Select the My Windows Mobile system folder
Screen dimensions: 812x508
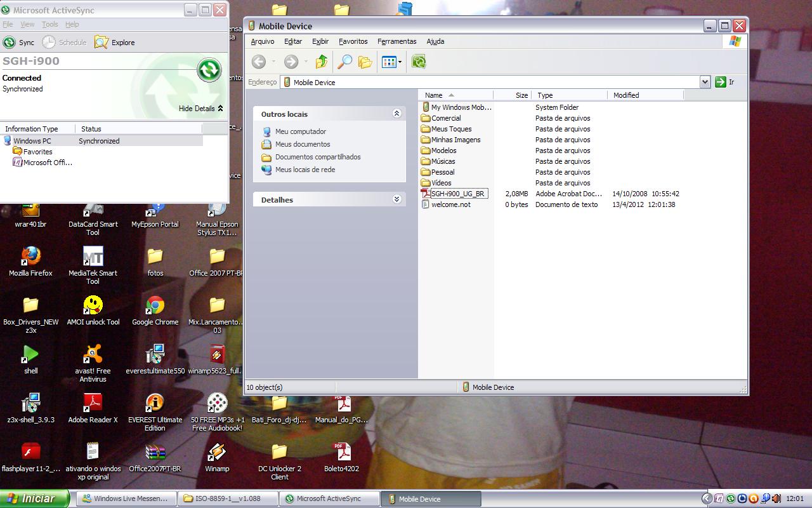(461, 107)
